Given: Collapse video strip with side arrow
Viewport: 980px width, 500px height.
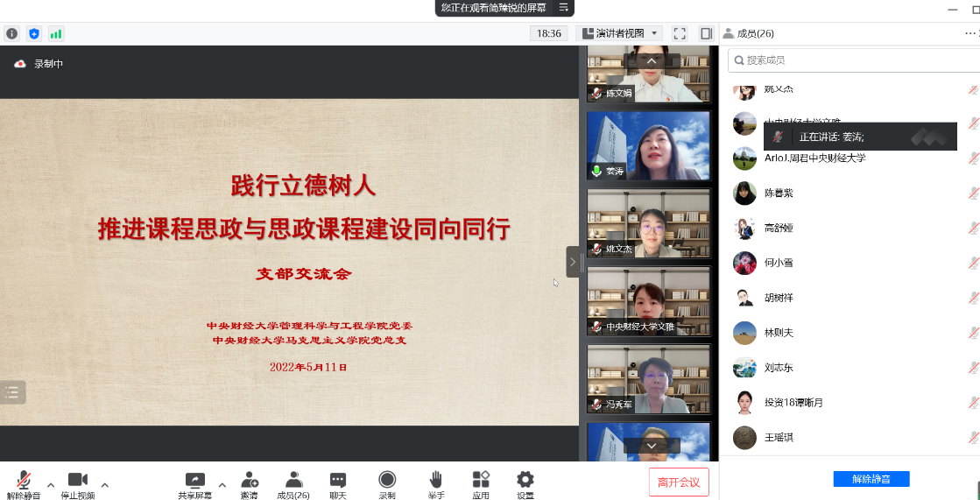Looking at the screenshot, I should click(x=573, y=262).
